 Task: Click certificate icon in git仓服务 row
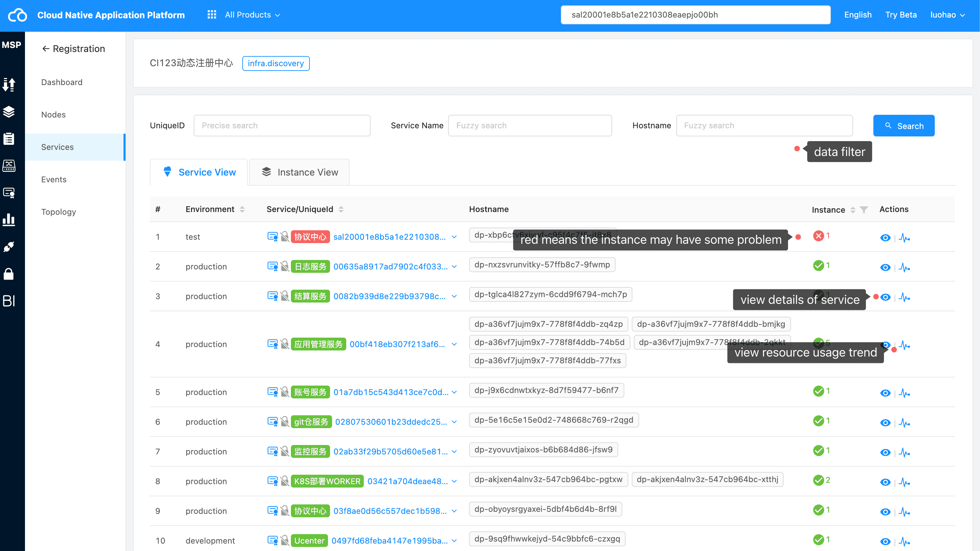272,422
